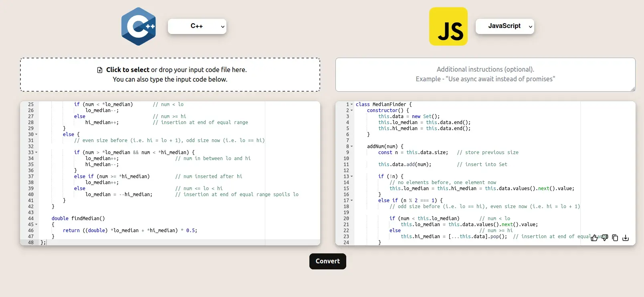Fold the else if block at output line 17
The height and width of the screenshot is (297, 644).
point(352,201)
